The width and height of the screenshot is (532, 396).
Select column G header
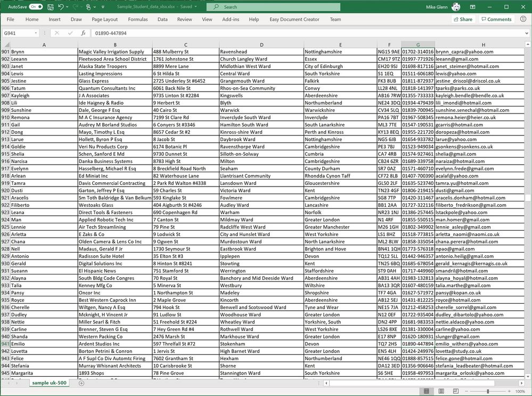[418, 44]
